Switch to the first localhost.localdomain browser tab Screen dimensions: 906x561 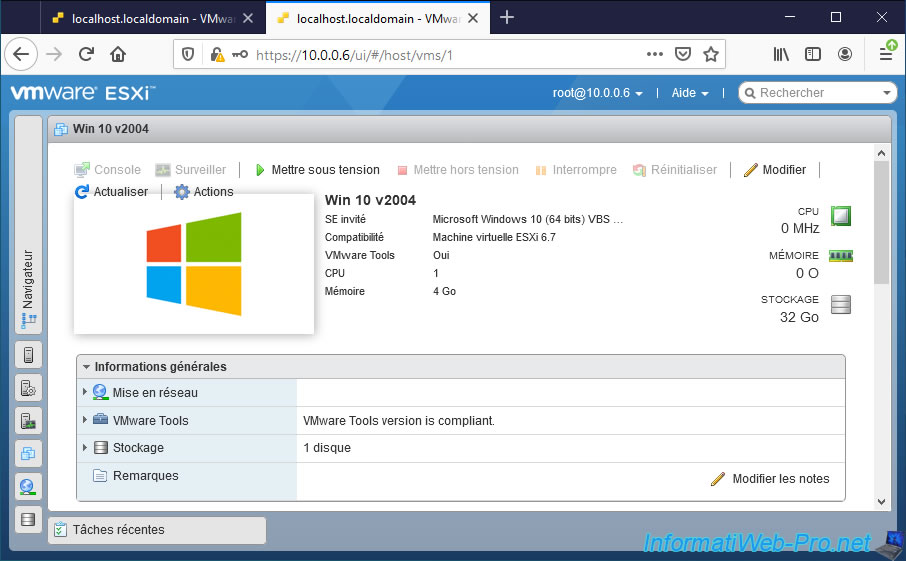click(x=150, y=18)
